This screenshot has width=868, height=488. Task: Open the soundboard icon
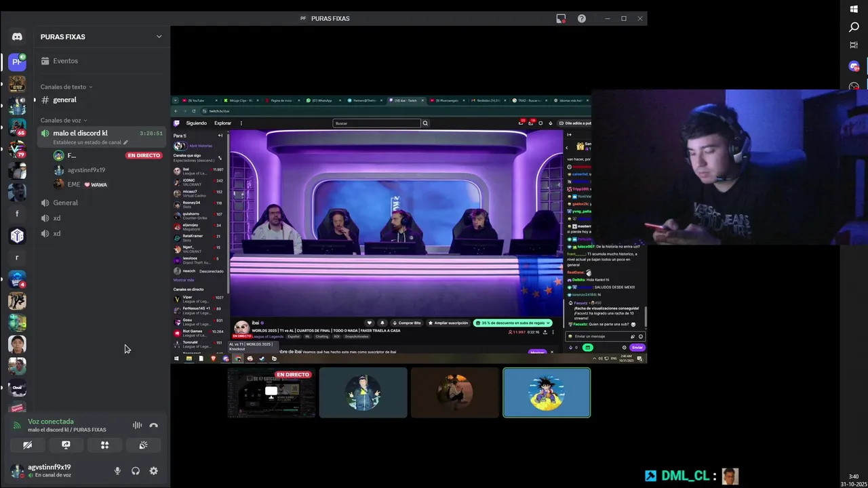click(x=143, y=445)
